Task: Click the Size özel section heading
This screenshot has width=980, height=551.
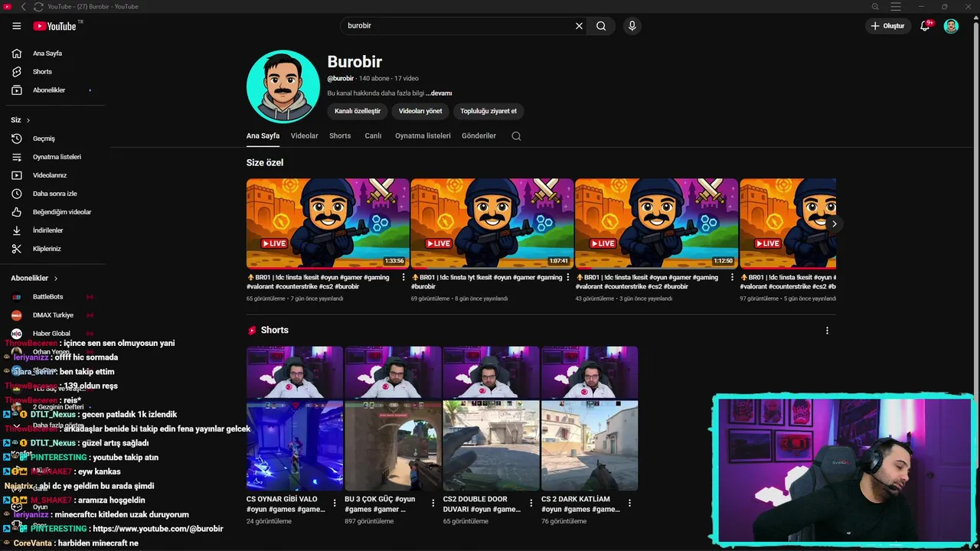Action: (265, 163)
